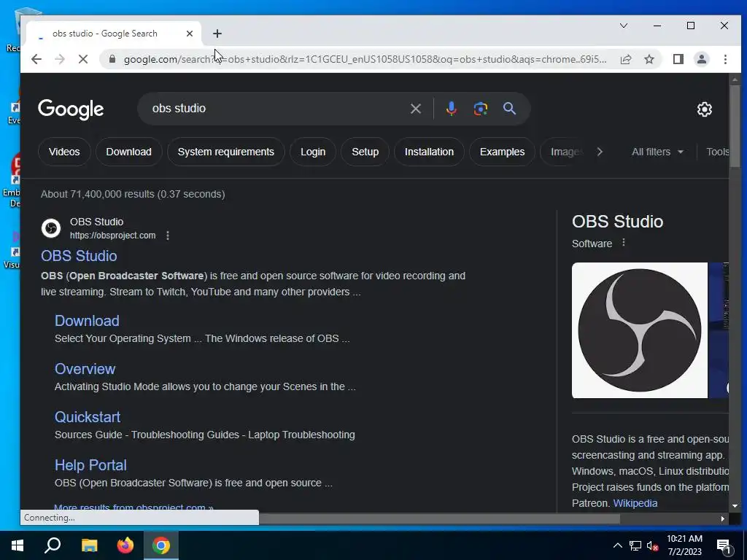
Task: Share this page icon in address bar
Action: pyautogui.click(x=626, y=59)
